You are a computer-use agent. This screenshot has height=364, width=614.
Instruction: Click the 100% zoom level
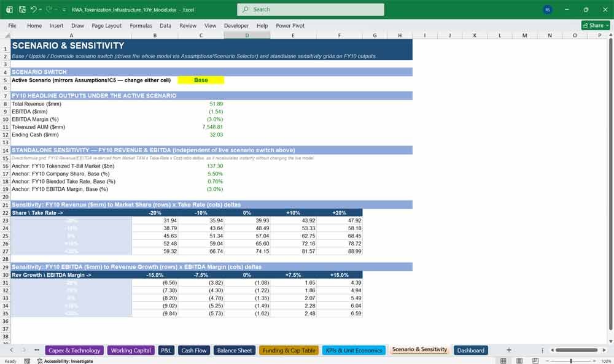[x=606, y=361]
